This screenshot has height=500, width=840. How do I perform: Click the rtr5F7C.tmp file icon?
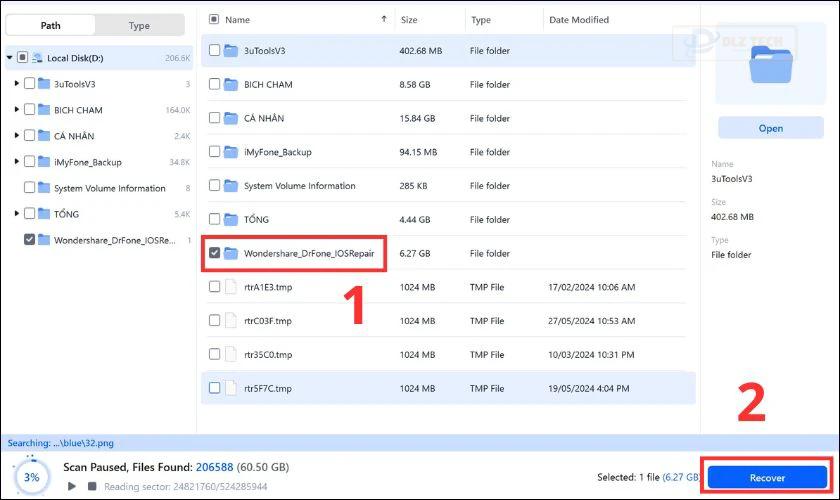click(x=230, y=388)
